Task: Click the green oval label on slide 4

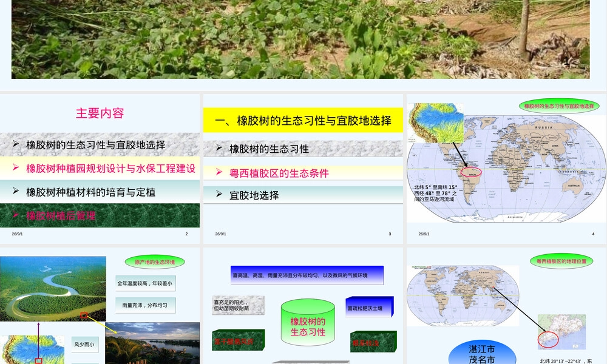Action: (x=559, y=106)
